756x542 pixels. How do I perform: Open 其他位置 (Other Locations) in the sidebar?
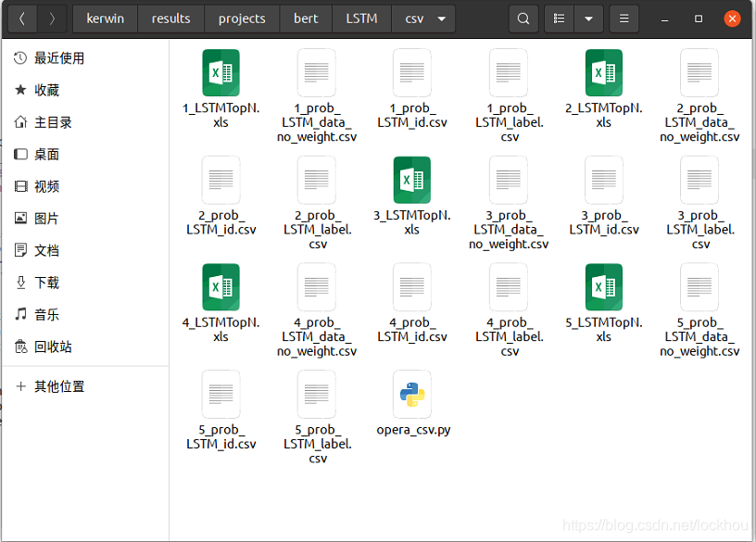coord(85,386)
